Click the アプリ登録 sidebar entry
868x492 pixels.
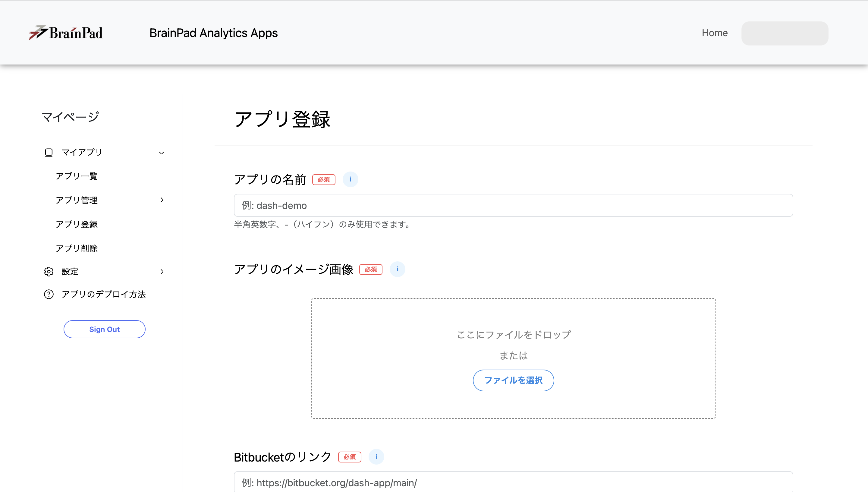[77, 224]
